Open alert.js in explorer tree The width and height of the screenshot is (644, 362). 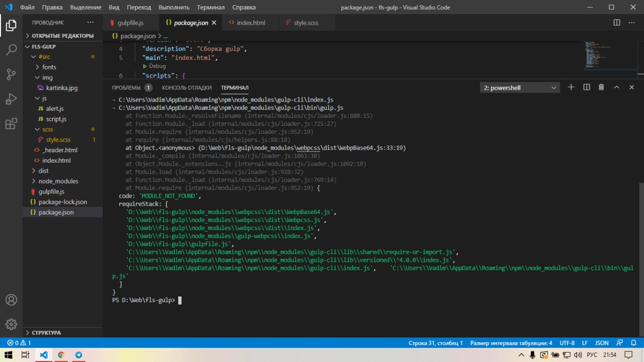[63, 109]
